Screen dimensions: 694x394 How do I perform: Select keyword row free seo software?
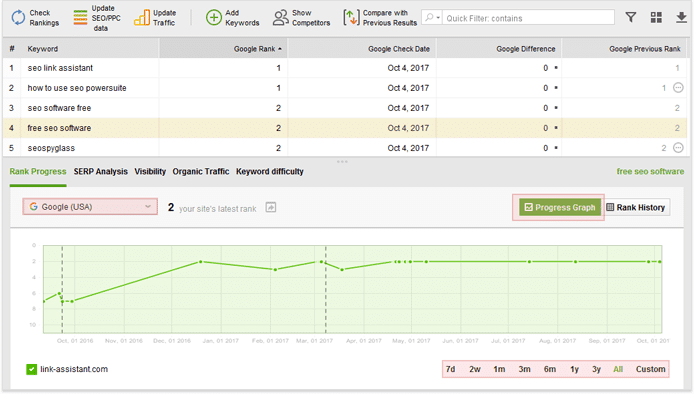point(346,127)
